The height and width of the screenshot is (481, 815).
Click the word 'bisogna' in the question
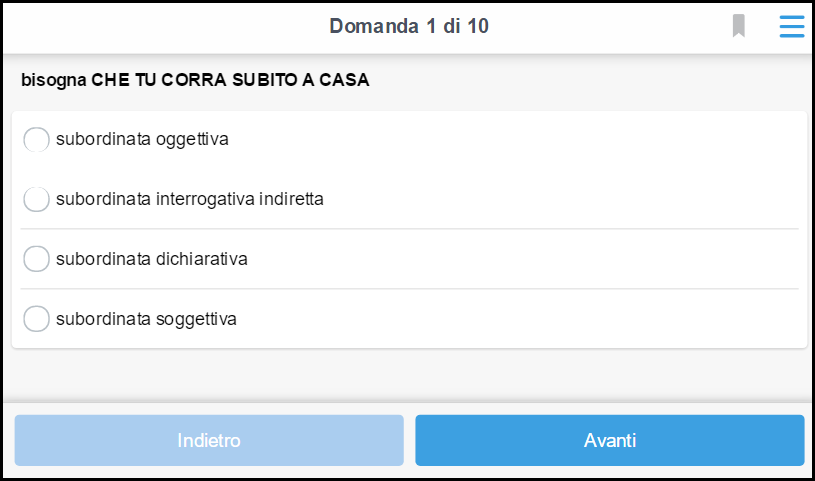54,80
